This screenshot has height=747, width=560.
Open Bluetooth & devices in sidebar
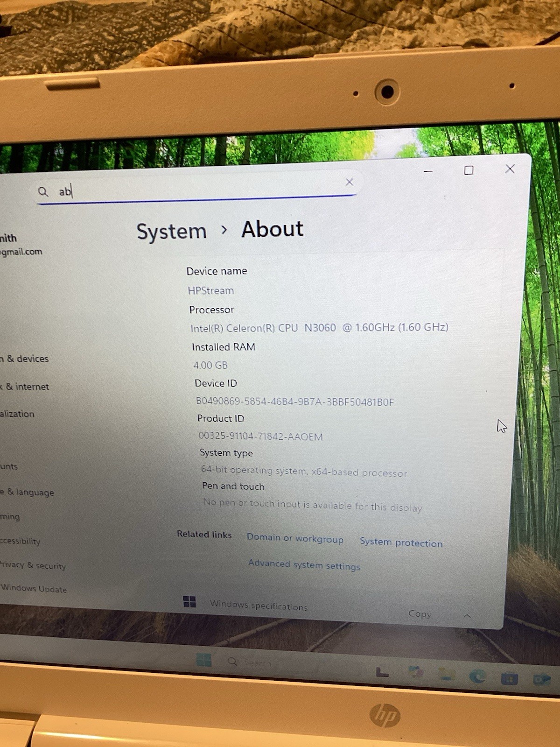pyautogui.click(x=25, y=359)
